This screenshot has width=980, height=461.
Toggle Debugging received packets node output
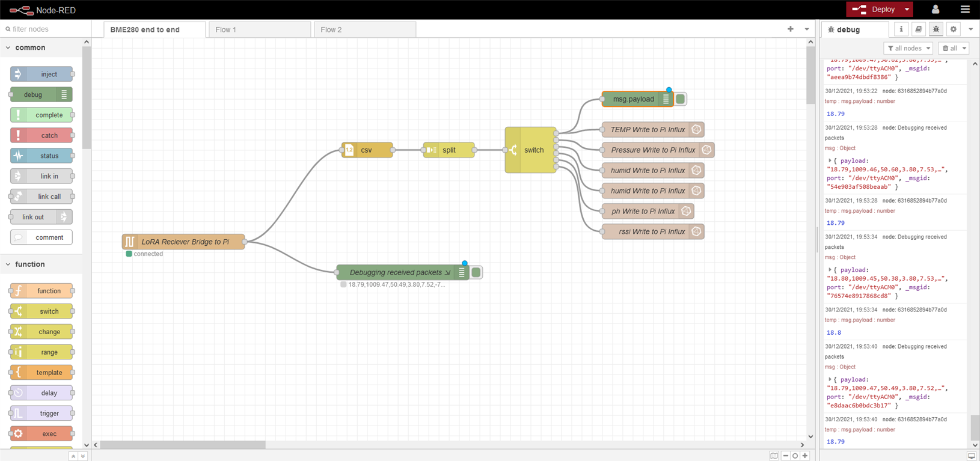[x=476, y=272]
